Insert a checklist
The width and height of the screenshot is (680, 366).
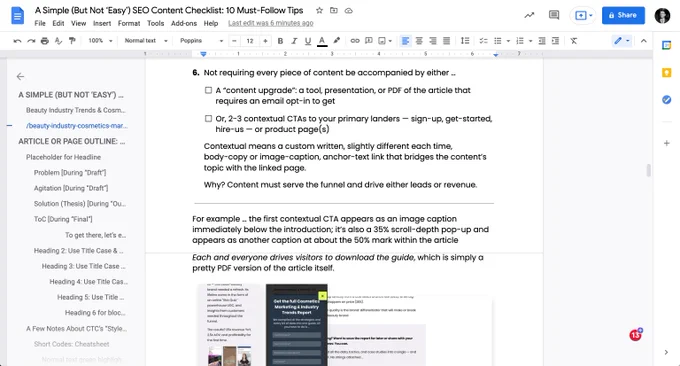[484, 41]
